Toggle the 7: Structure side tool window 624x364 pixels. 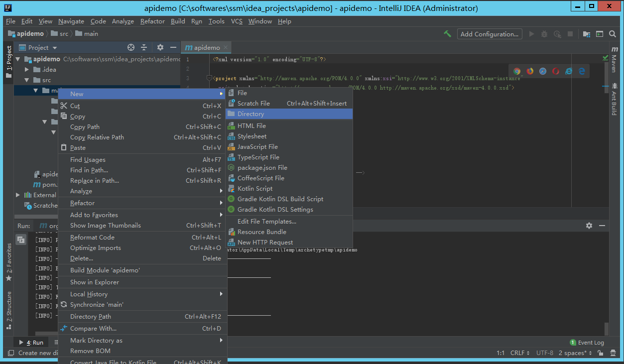(x=8, y=311)
